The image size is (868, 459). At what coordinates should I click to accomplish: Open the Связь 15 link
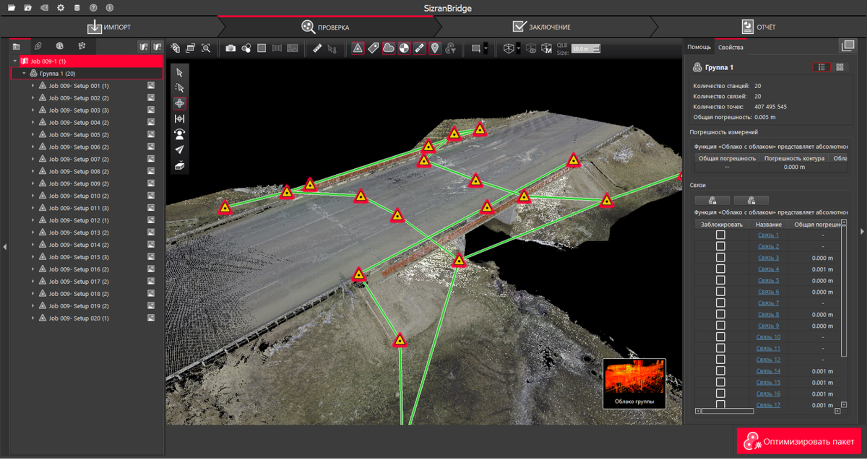[x=768, y=382]
